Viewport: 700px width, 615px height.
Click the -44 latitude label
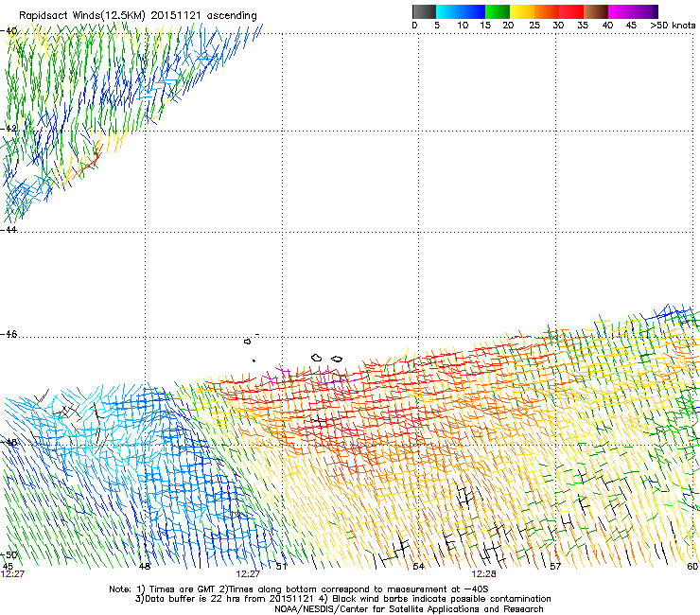click(9, 229)
